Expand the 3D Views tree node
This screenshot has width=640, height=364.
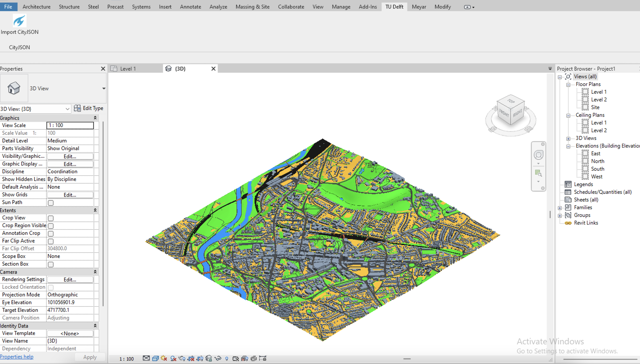click(568, 138)
